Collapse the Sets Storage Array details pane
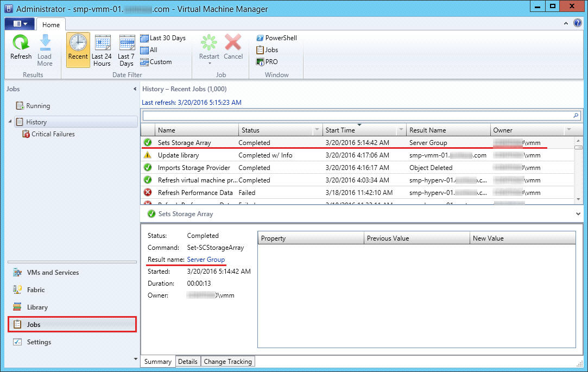 coord(577,214)
